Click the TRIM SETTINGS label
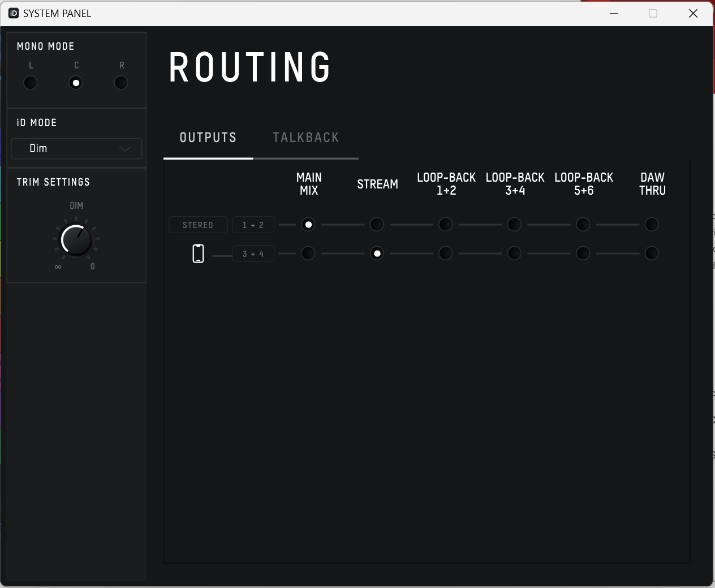Image resolution: width=715 pixels, height=588 pixels. tap(53, 182)
